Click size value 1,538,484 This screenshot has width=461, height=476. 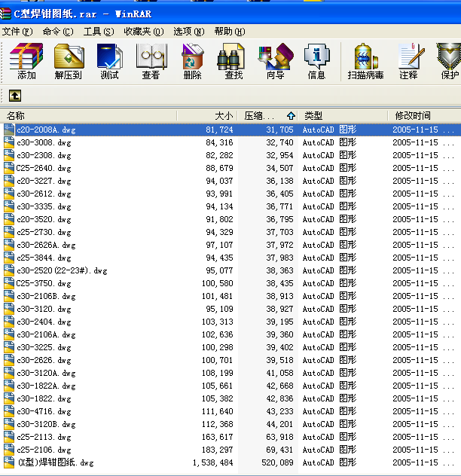213,462
